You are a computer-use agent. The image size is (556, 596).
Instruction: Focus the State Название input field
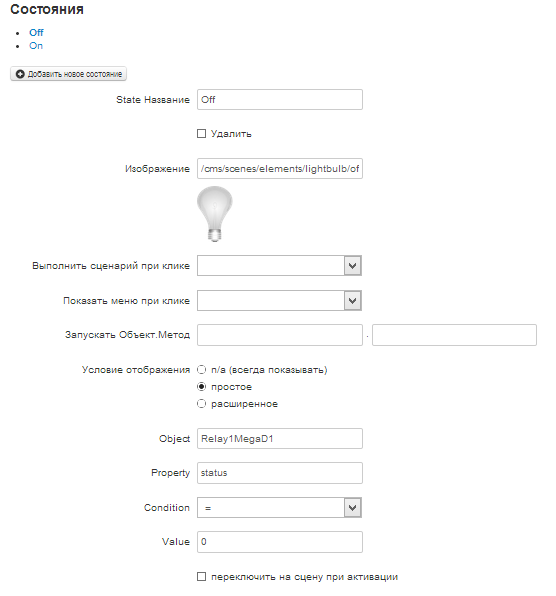coord(280,100)
